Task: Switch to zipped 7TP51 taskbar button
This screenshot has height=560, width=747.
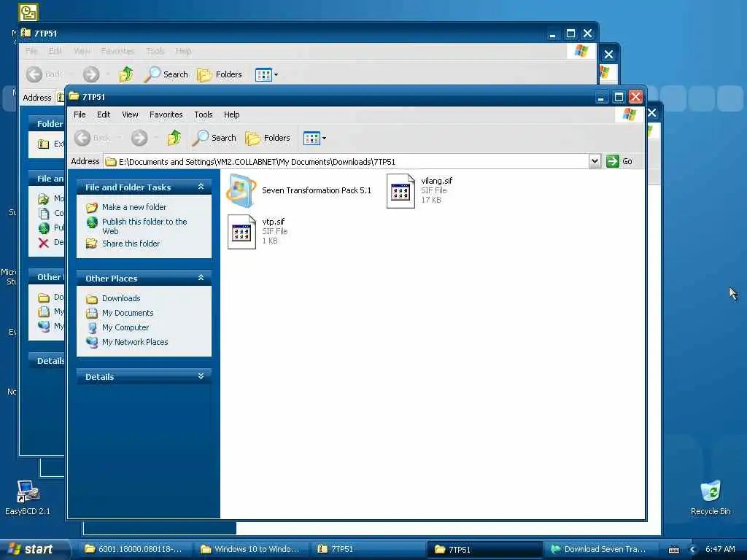Action: tap(367, 549)
